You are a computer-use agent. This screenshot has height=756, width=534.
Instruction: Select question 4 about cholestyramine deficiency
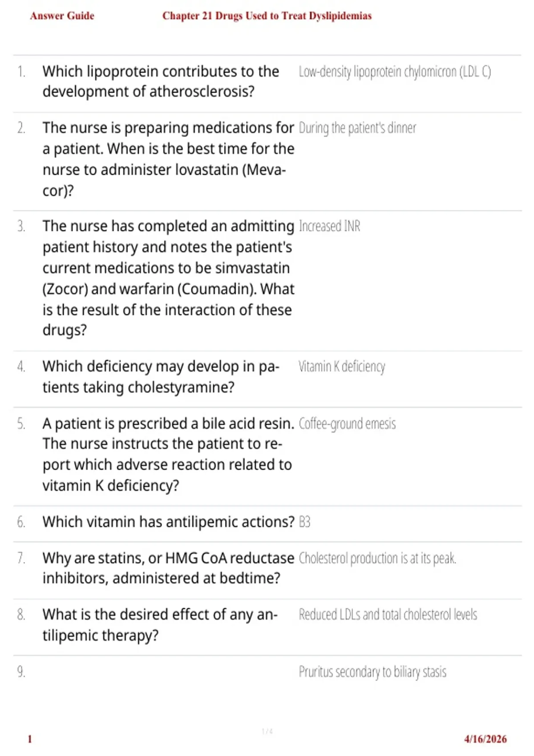point(161,377)
